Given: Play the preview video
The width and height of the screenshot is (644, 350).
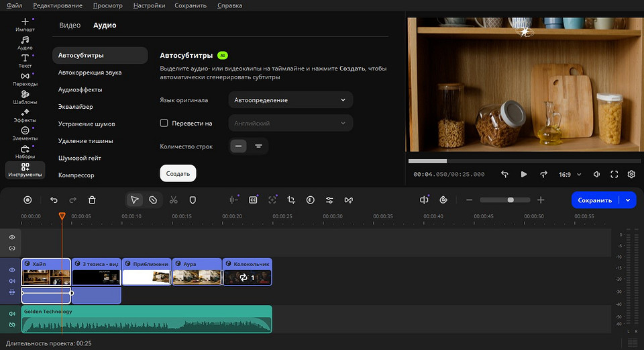Looking at the screenshot, I should [x=524, y=175].
